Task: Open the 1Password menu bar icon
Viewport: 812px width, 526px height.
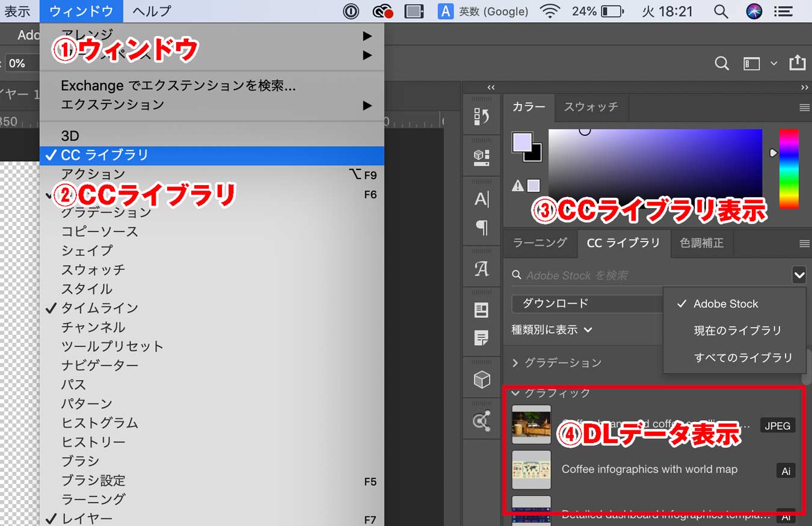Action: point(351,11)
